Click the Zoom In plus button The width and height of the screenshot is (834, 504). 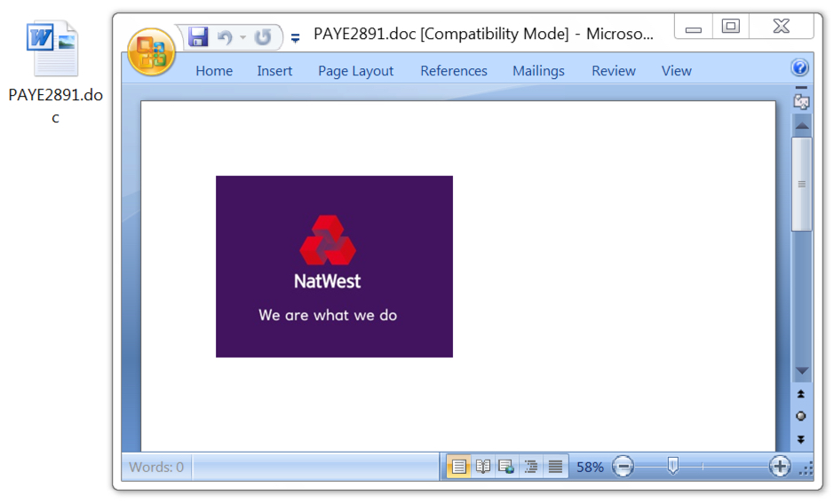coord(780,467)
